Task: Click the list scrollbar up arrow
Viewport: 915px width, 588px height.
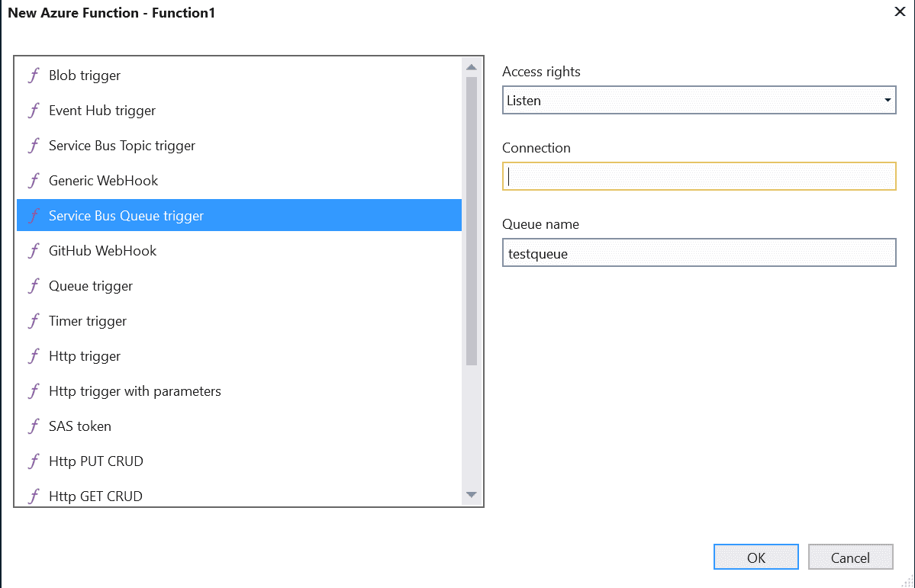Action: click(472, 67)
